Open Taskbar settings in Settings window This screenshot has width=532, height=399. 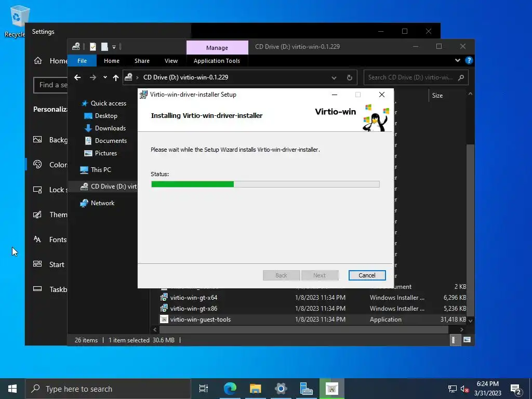click(x=50, y=289)
